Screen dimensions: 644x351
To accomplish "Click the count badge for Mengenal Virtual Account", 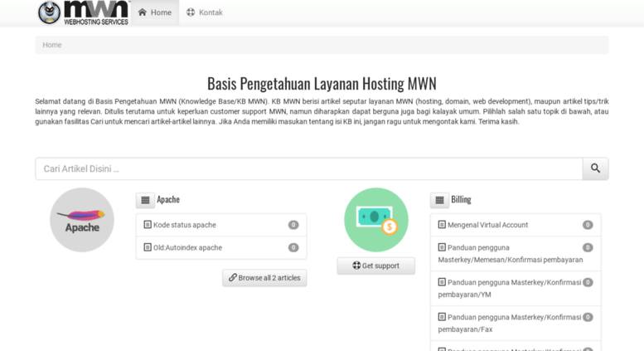I will click(588, 225).
